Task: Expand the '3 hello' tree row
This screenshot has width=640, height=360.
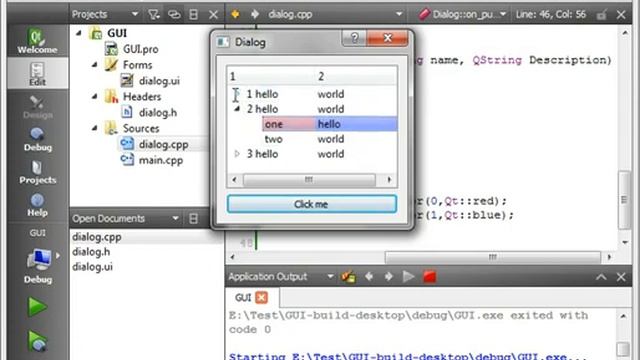Action: 237,154
